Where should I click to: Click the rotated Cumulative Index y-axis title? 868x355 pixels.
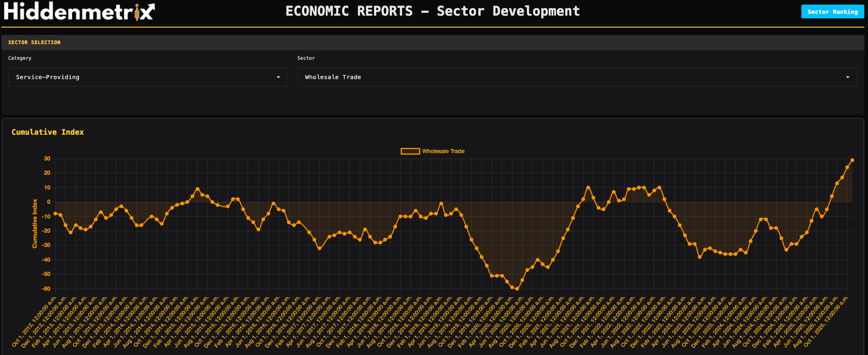(35, 223)
